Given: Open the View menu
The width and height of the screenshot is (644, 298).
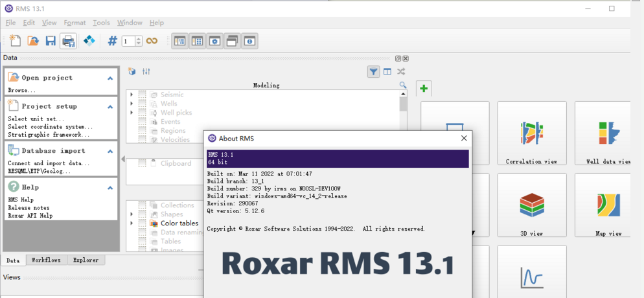Looking at the screenshot, I should click(x=49, y=23).
